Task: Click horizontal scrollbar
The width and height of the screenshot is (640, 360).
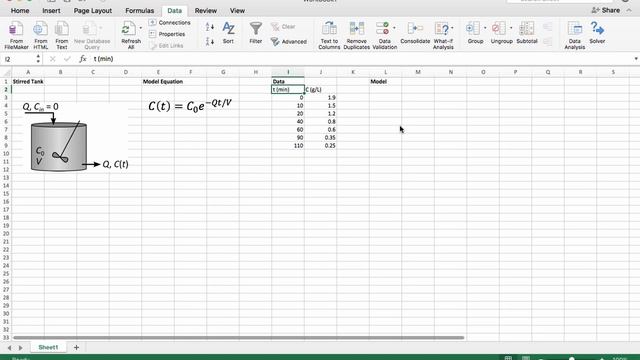Action: tap(238, 338)
